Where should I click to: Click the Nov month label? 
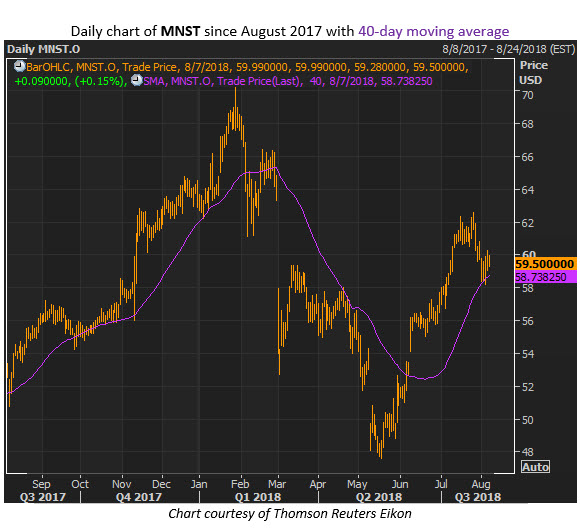[122, 484]
